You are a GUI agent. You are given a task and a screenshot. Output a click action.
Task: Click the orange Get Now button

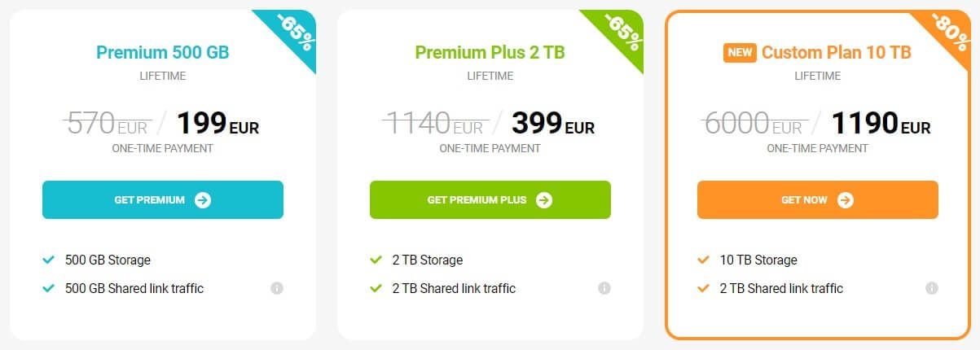point(818,199)
